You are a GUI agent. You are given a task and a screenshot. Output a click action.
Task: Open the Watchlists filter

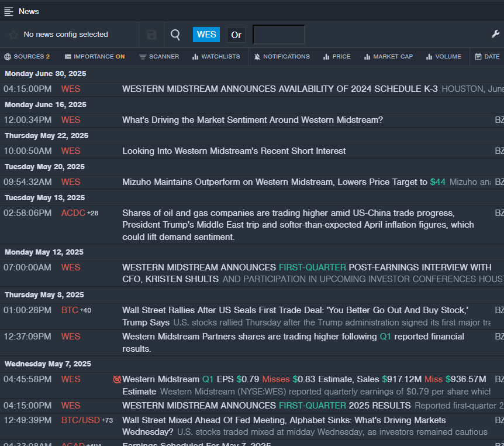tap(216, 57)
